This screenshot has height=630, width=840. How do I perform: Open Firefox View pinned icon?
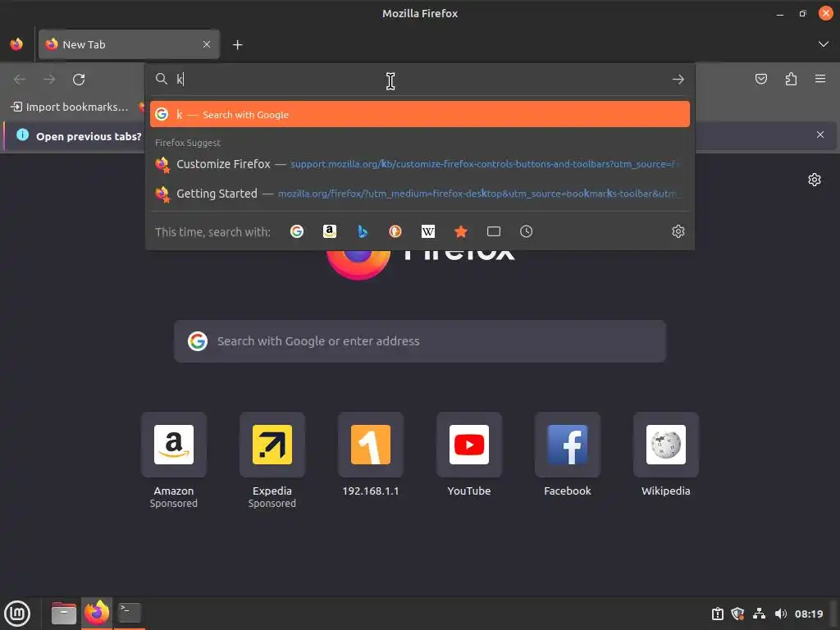(16, 44)
